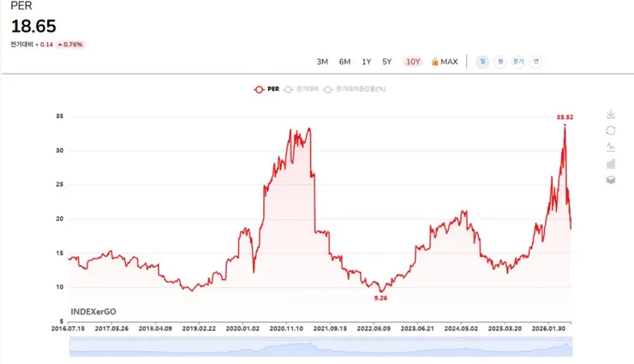Choose the daily (일) interval button
634x364 pixels.
pos(482,62)
